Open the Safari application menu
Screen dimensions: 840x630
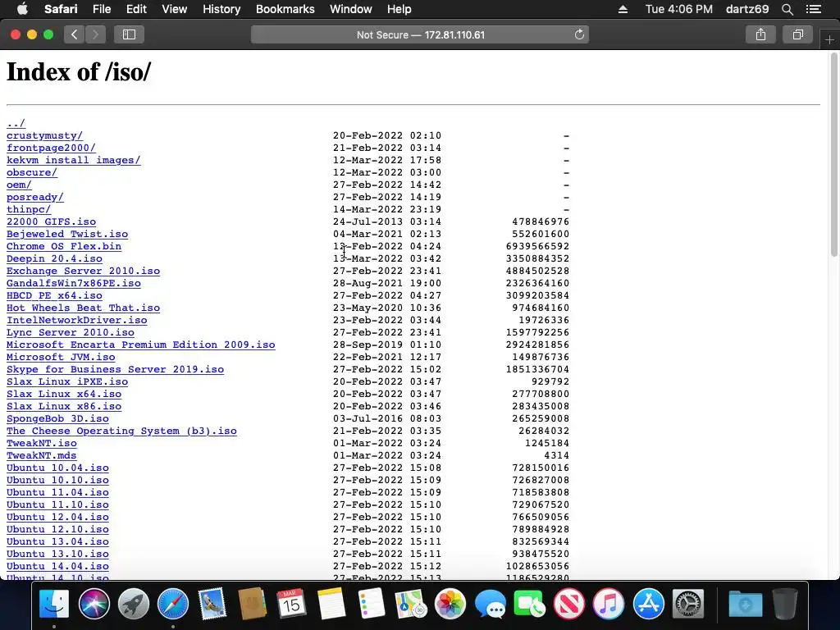coord(61,9)
